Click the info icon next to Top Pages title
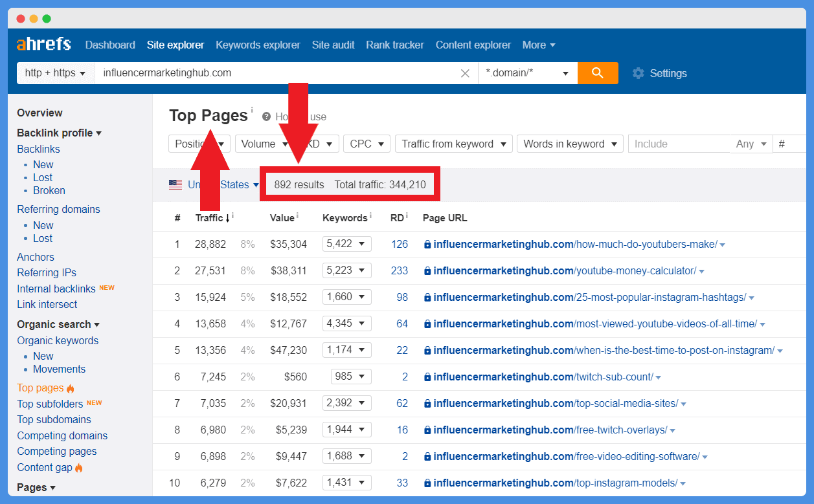Image resolution: width=814 pixels, height=504 pixels. click(252, 109)
